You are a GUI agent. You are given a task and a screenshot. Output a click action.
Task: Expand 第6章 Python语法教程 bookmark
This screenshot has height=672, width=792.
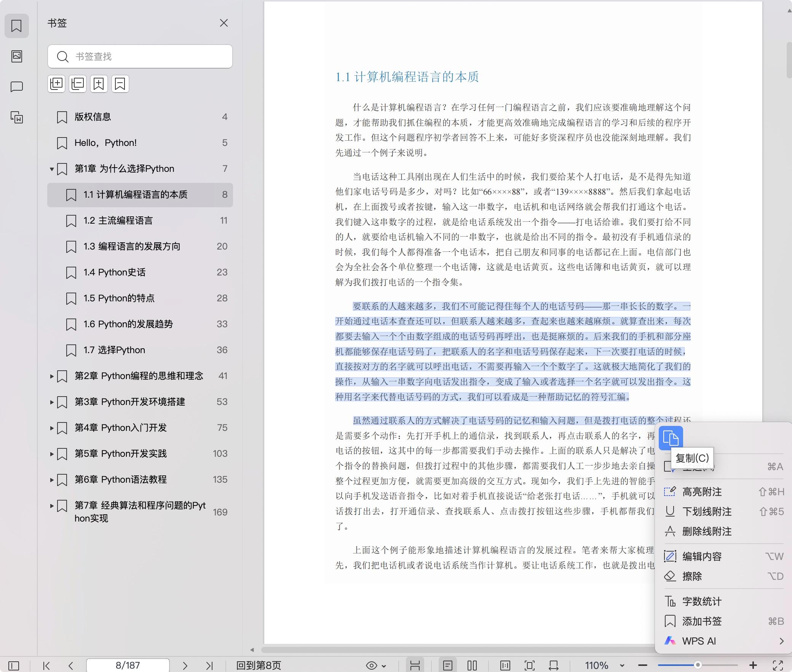pos(52,480)
